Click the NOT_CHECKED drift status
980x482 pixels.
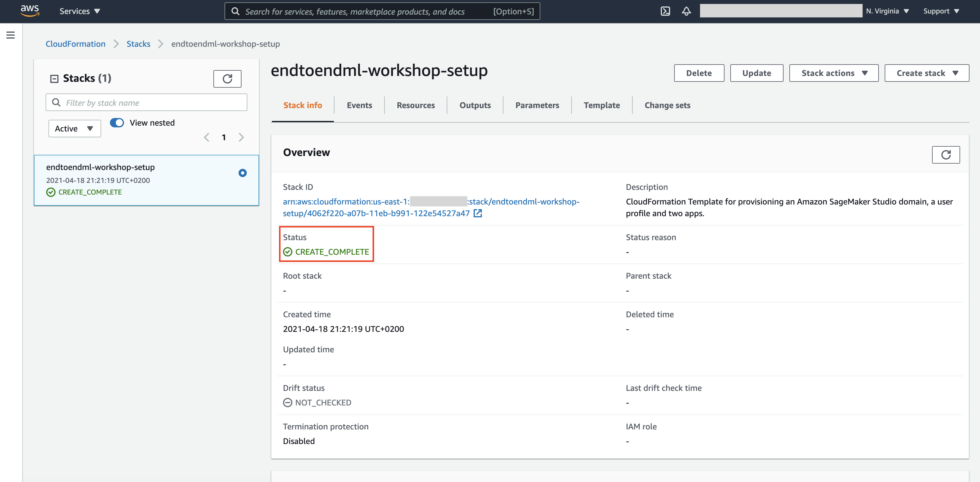point(317,403)
